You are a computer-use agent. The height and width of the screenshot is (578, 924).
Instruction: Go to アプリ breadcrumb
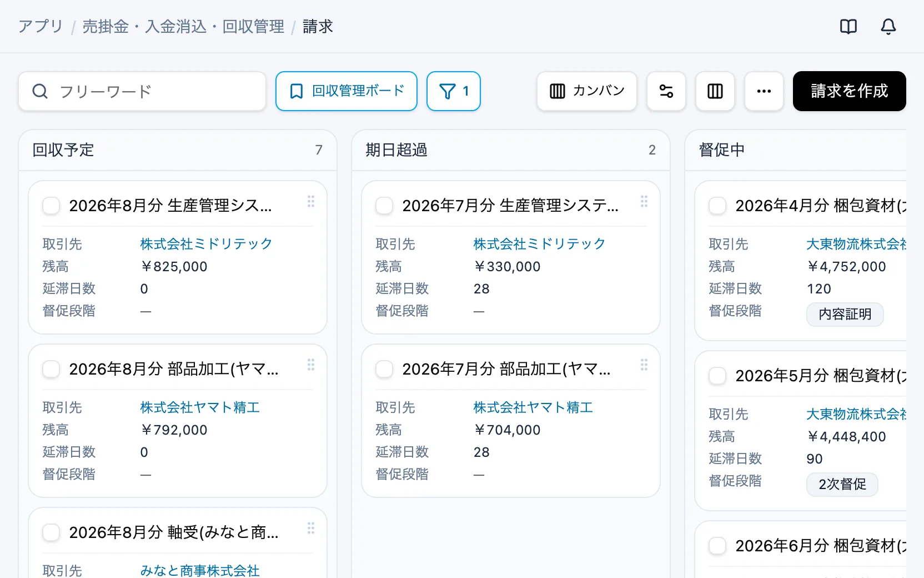pos(41,27)
